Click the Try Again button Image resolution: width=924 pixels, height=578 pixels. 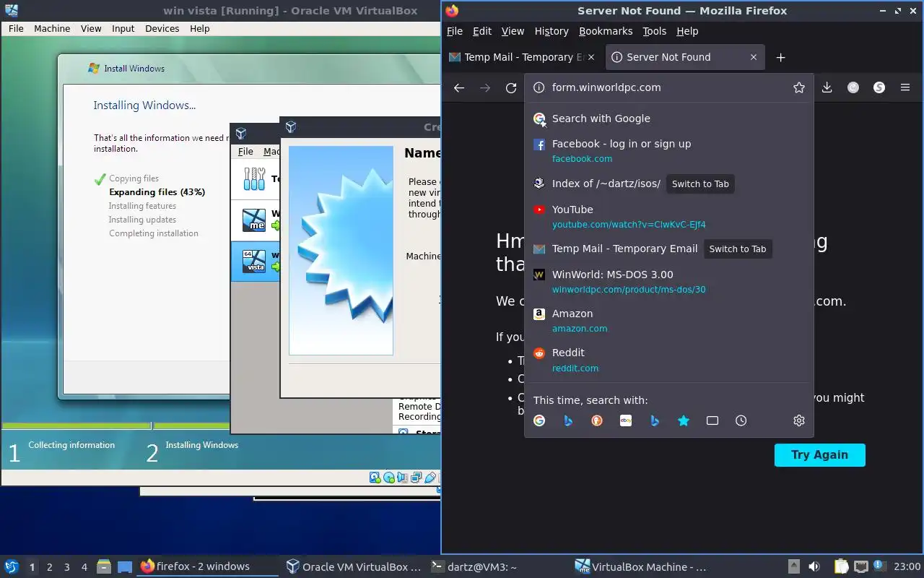[819, 454]
